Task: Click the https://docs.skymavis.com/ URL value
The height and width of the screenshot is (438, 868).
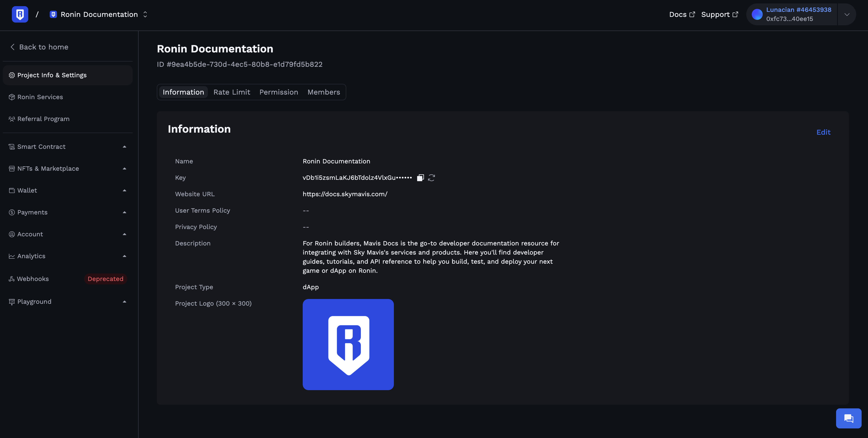Action: click(x=345, y=194)
